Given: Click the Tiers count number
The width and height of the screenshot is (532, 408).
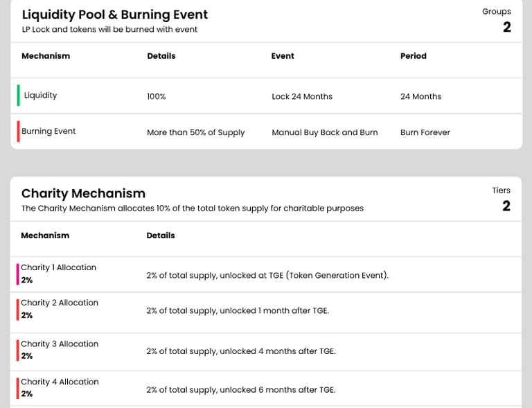Looking at the screenshot, I should point(506,206).
